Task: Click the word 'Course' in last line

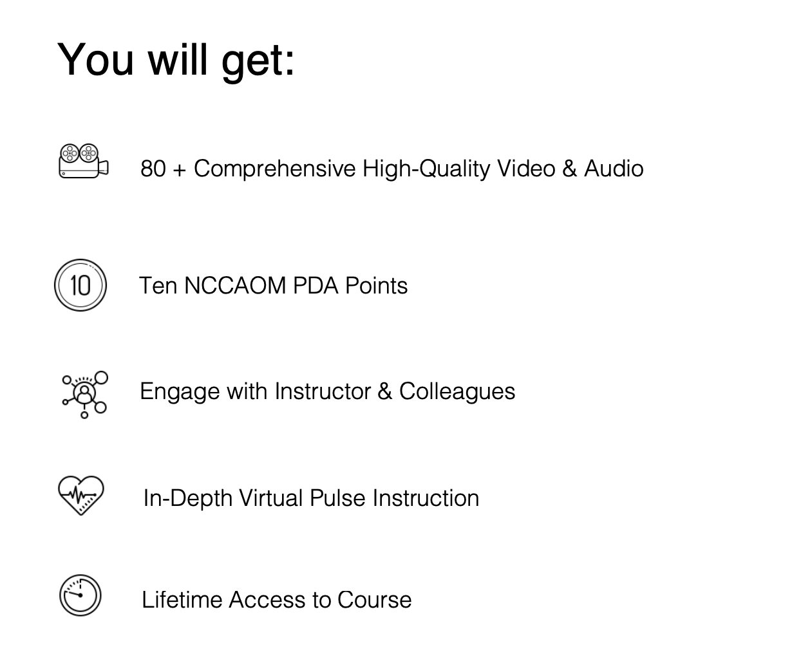Action: (x=374, y=600)
